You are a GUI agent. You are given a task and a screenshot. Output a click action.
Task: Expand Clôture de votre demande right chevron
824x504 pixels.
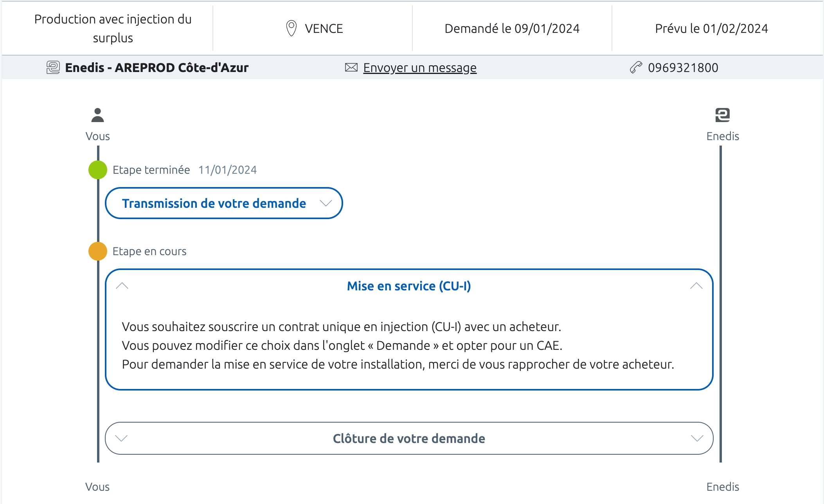coord(697,438)
